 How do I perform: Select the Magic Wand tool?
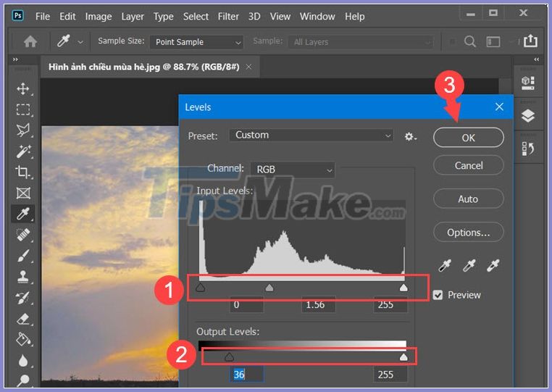tap(23, 151)
